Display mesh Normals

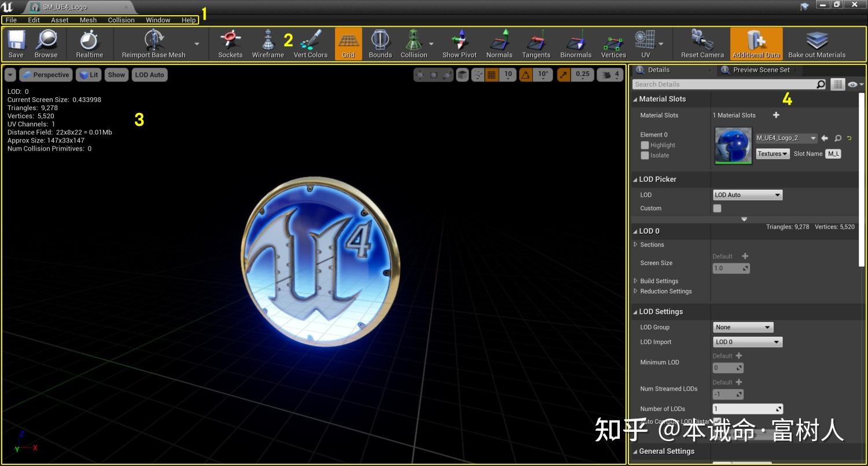(499, 44)
